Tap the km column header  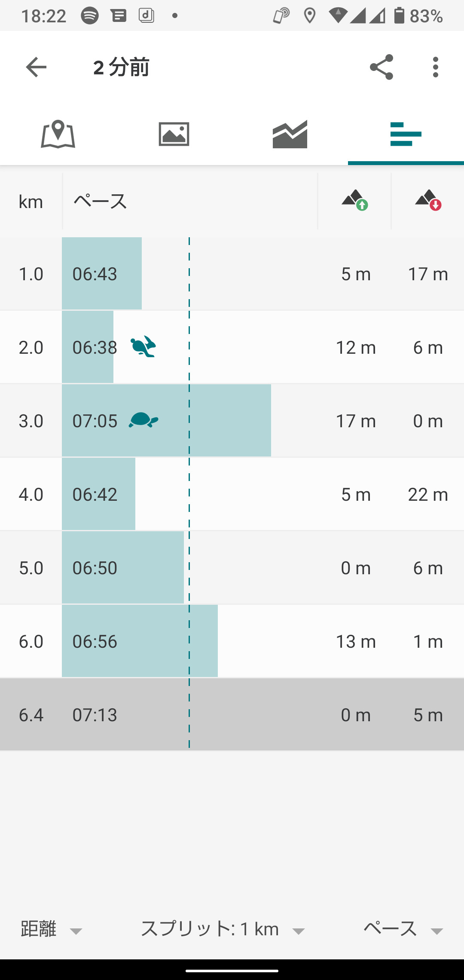pos(31,201)
